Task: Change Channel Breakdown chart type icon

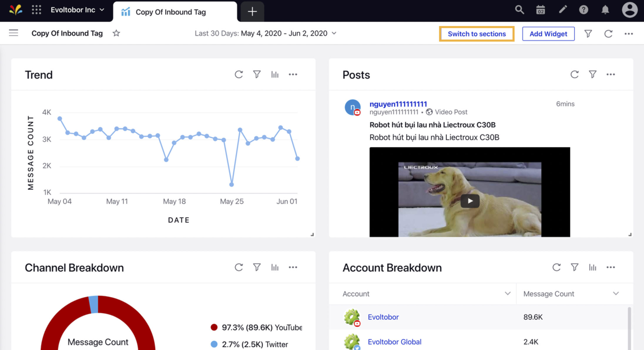Action: (x=275, y=267)
